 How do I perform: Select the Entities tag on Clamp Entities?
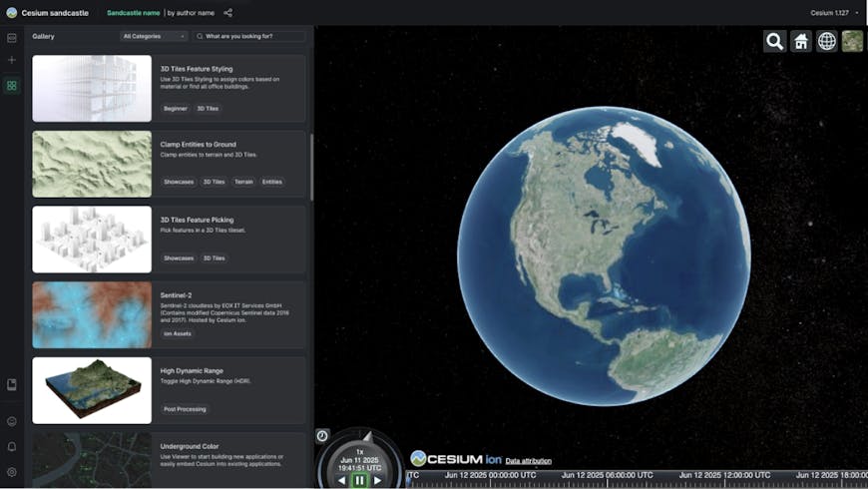click(x=272, y=182)
